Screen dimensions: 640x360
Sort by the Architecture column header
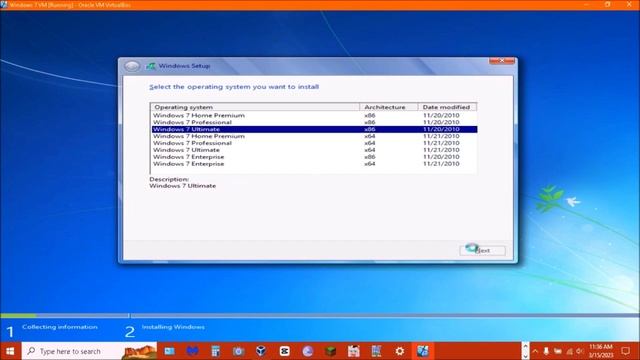(389, 107)
